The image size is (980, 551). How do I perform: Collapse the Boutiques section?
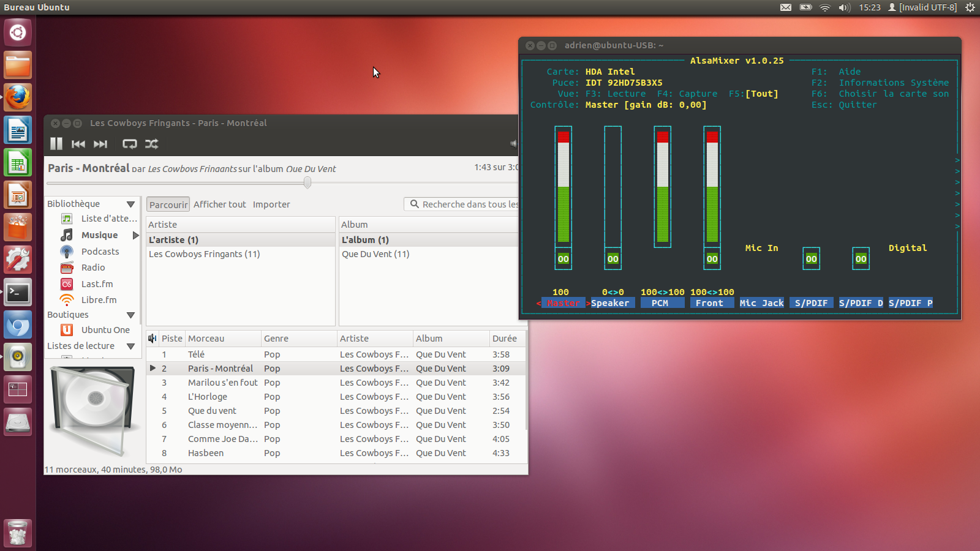coord(130,315)
